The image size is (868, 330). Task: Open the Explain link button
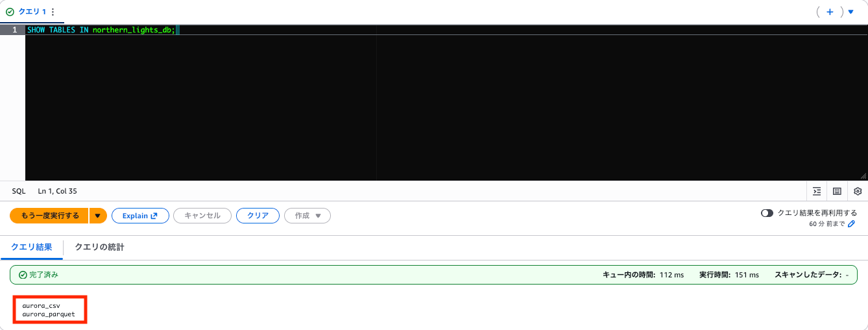[x=140, y=216]
